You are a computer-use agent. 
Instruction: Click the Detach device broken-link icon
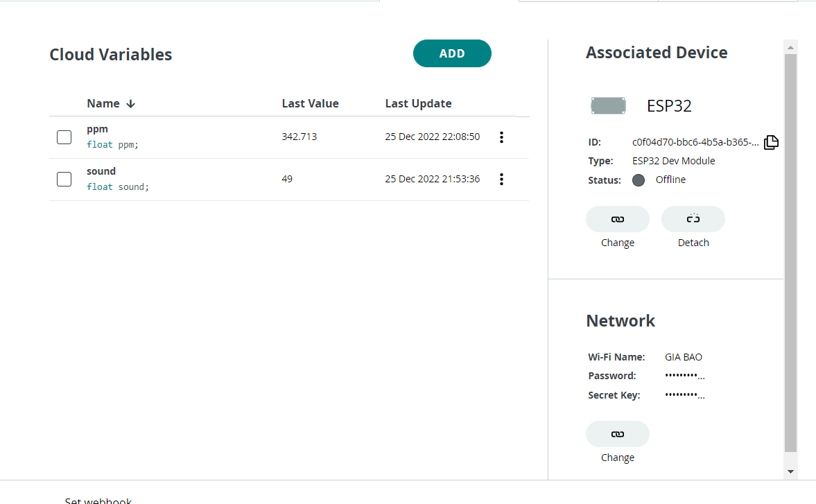(693, 218)
